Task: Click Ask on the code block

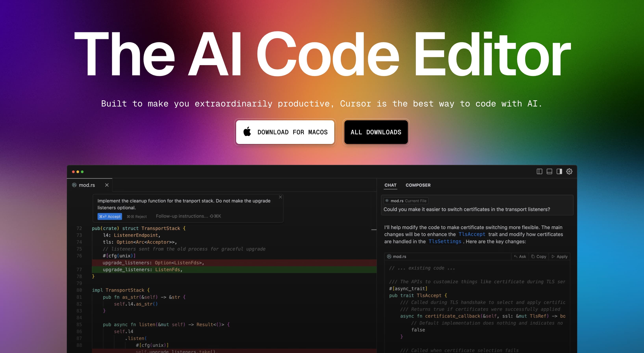Action: pyautogui.click(x=520, y=256)
